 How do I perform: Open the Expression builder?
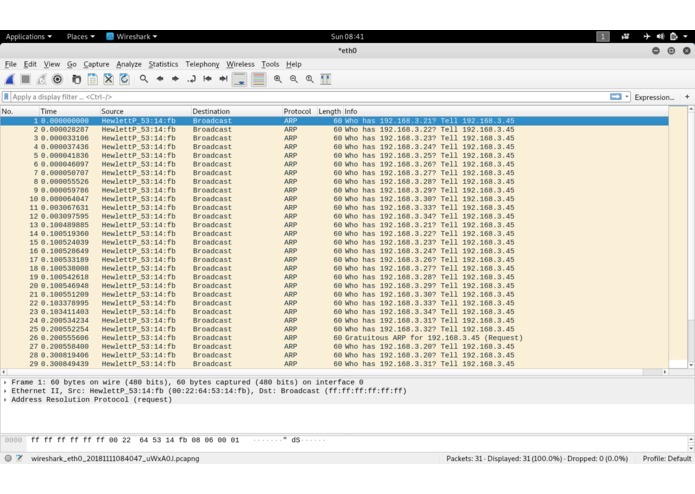pyautogui.click(x=654, y=97)
